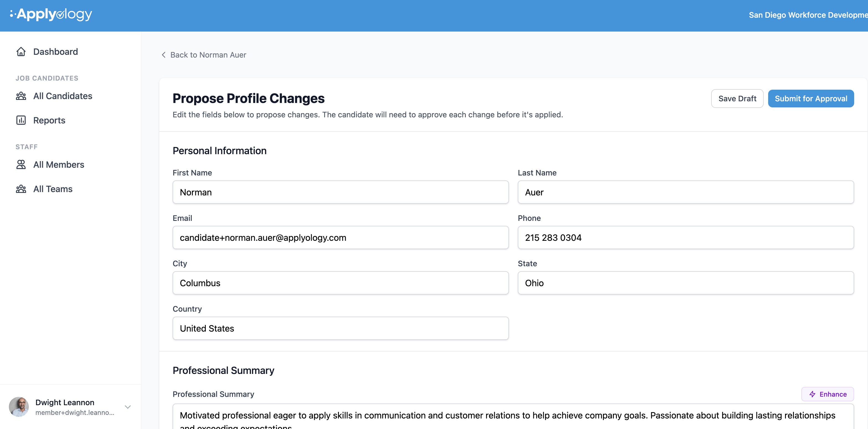Click the Dashboard home icon
Screen dimensions: 868x429
pos(21,51)
